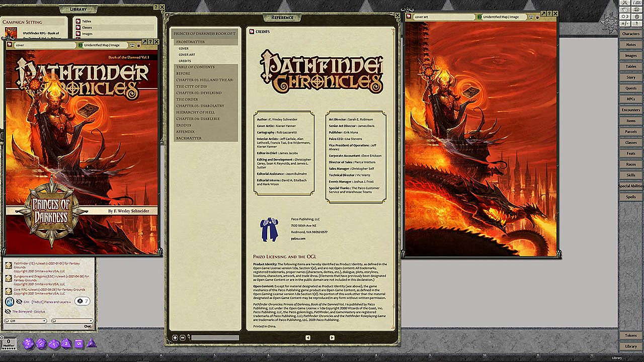The image size is (644, 362).
Task: Open the Parcels sidebar list
Action: point(631,132)
